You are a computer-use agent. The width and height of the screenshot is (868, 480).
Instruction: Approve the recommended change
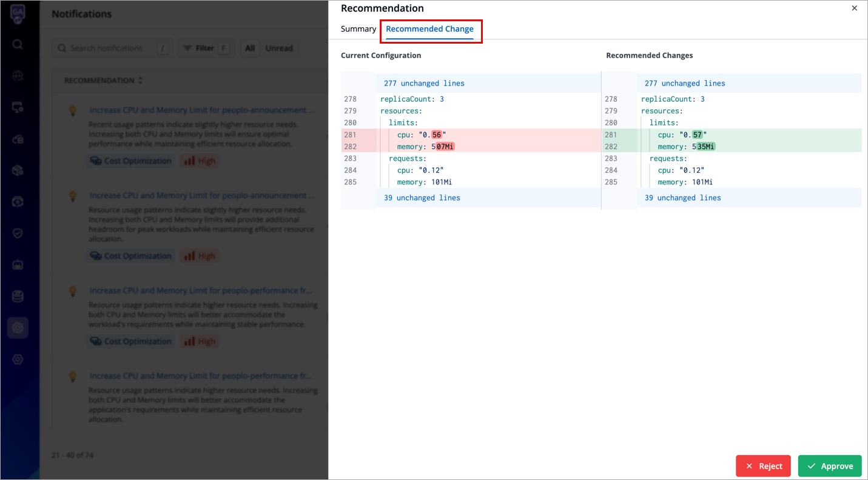(x=829, y=466)
